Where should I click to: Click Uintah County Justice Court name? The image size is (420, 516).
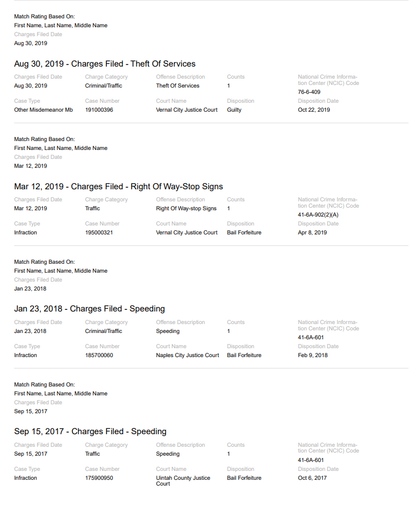coord(183,481)
